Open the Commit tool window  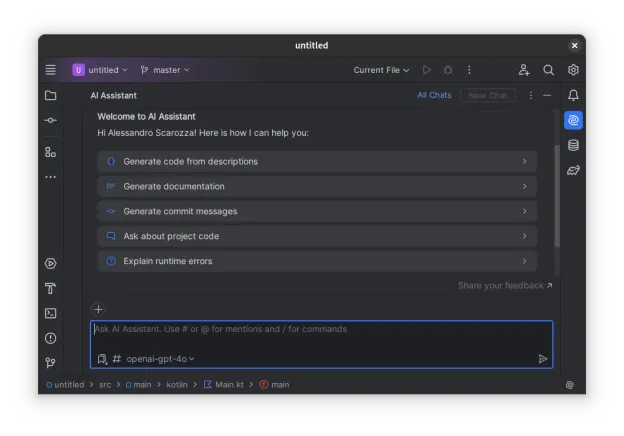coord(50,120)
